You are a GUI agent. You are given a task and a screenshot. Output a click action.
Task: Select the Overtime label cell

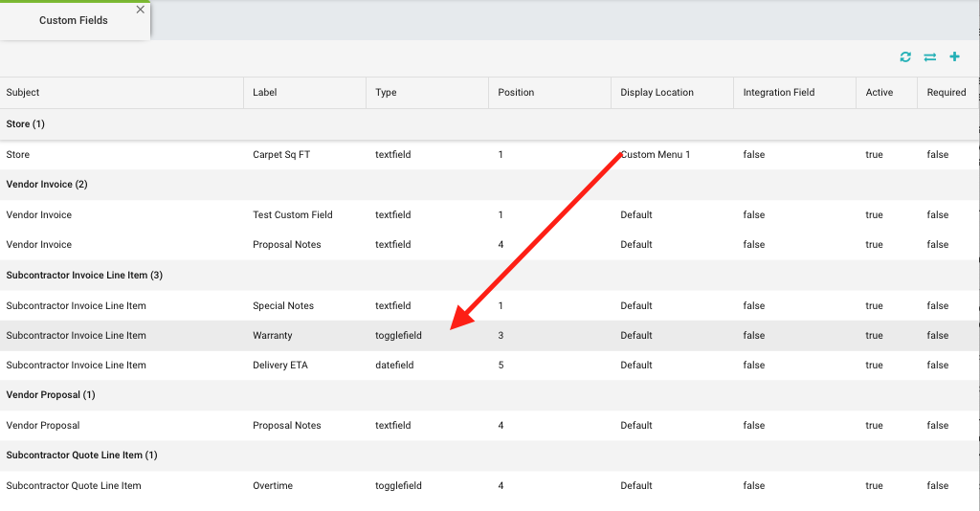pos(273,486)
